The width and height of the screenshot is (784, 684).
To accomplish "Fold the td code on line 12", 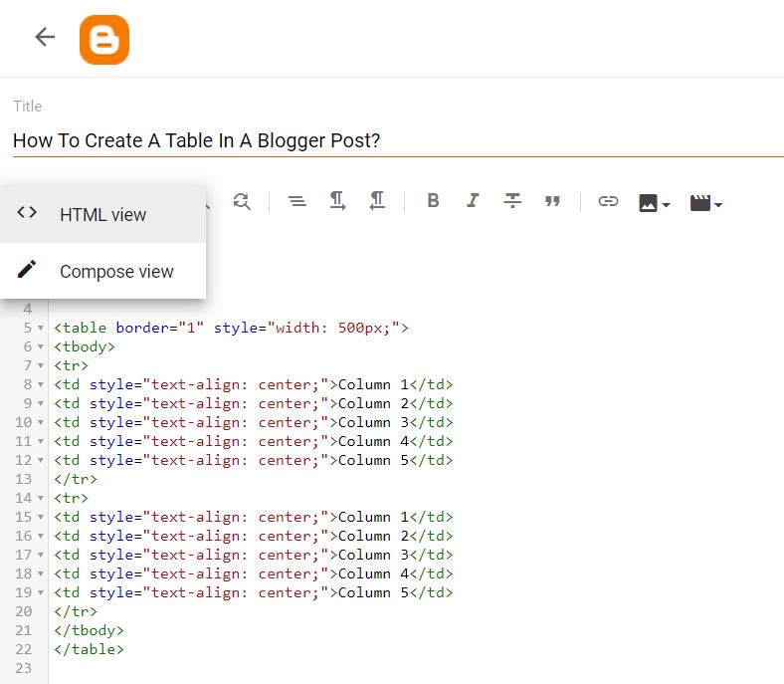I will 41,461.
